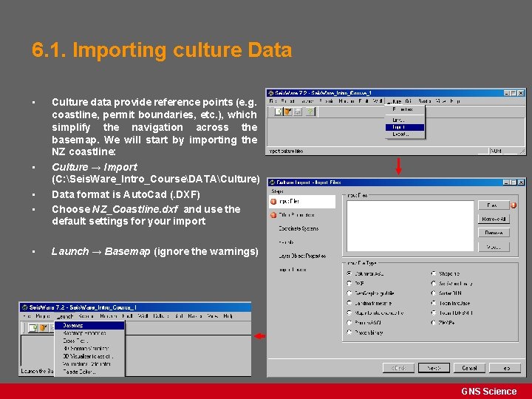532x399 pixels.
Task: Select Landmark metafile option
Action: tap(349, 303)
